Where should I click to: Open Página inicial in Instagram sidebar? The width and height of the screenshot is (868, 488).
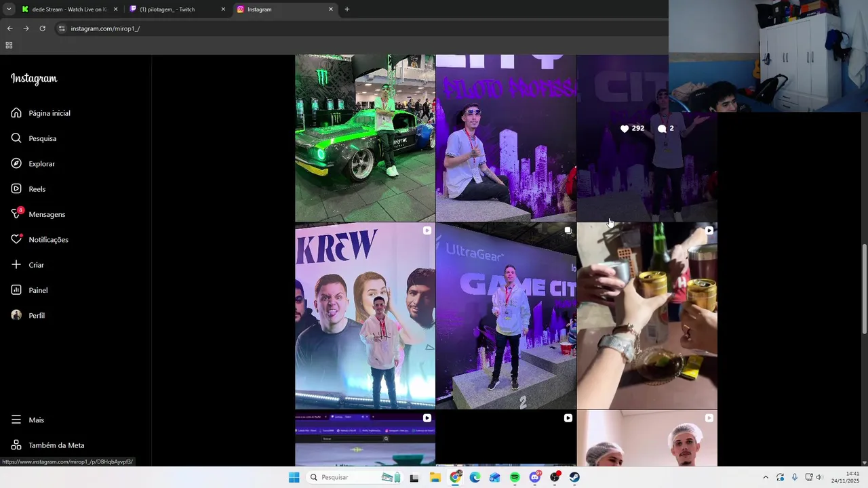(x=41, y=113)
